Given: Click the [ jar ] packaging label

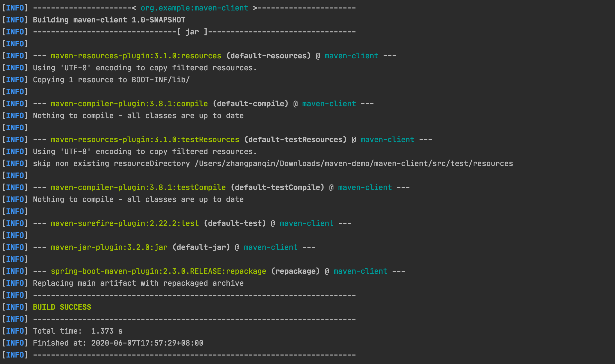Looking at the screenshot, I should click(192, 32).
